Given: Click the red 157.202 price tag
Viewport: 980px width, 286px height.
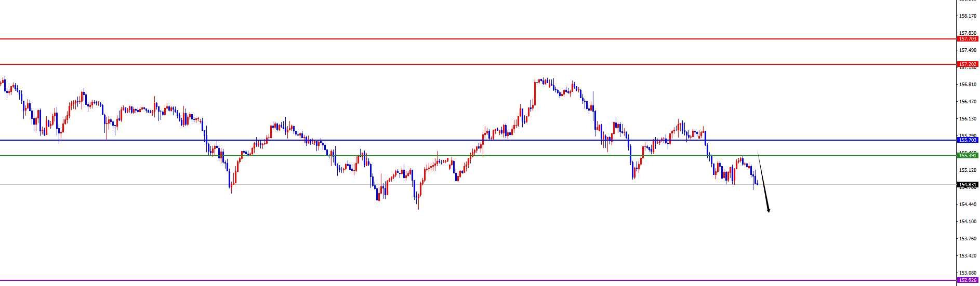Looking at the screenshot, I should 968,64.
